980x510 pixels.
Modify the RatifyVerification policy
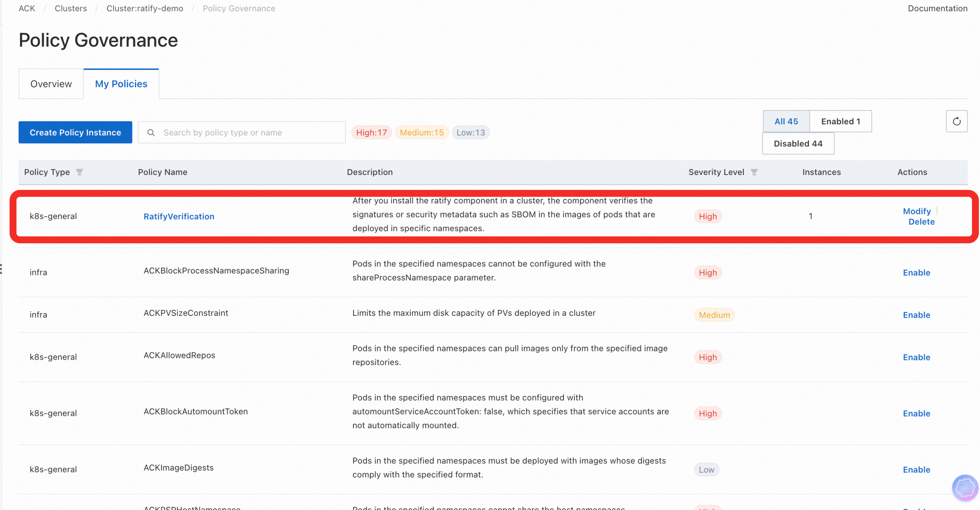(917, 211)
